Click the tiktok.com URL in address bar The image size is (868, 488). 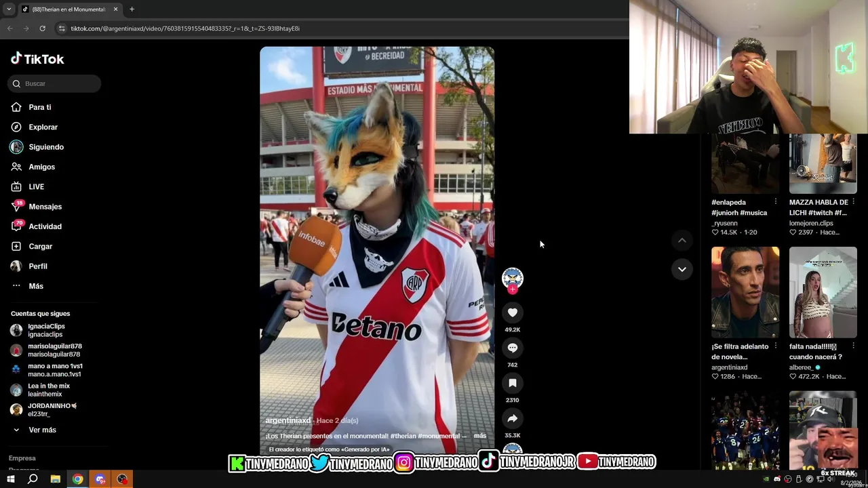pyautogui.click(x=185, y=28)
